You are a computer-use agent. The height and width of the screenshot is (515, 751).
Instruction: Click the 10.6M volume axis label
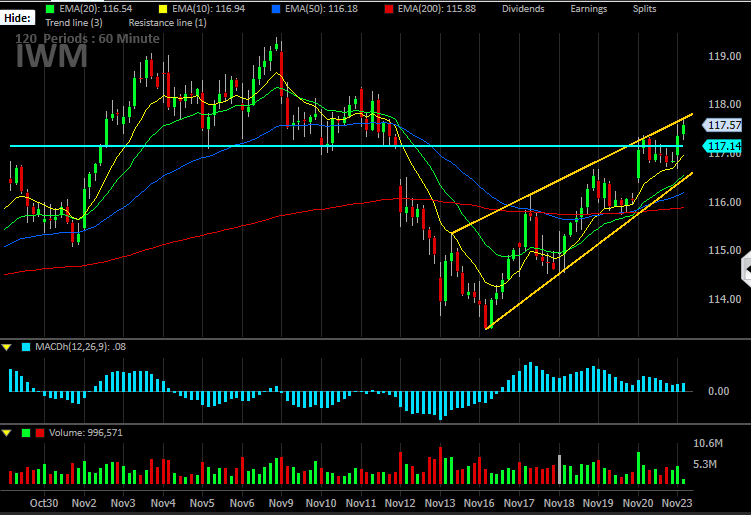click(x=708, y=444)
